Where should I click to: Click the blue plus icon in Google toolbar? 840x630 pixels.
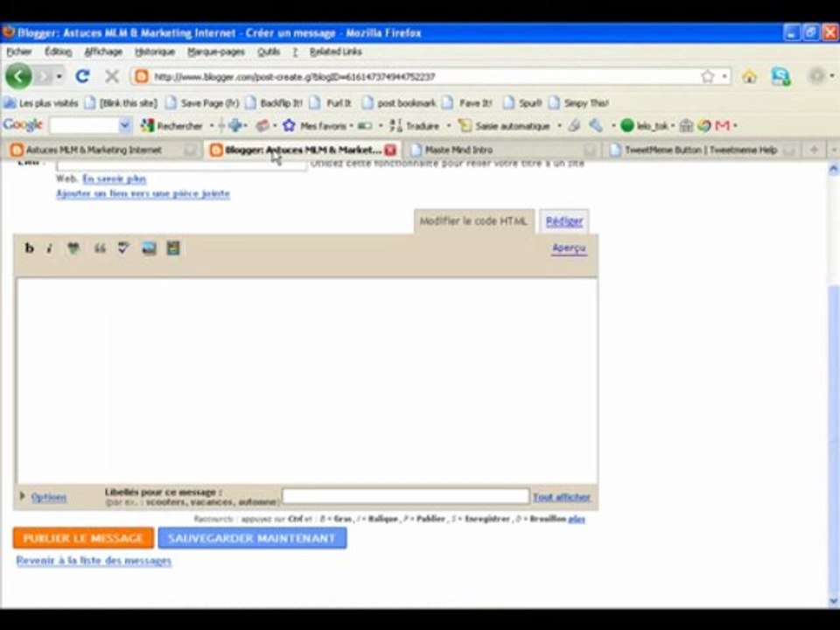coord(235,126)
